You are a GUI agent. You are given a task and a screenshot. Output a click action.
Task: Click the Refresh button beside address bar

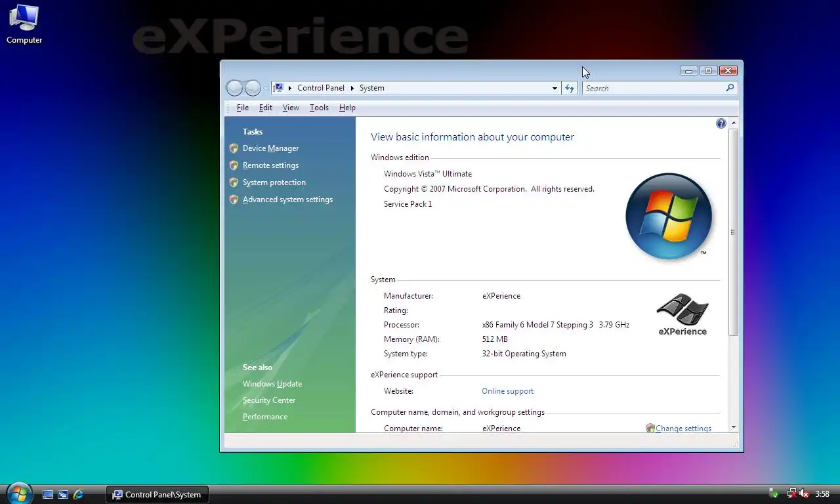point(569,88)
